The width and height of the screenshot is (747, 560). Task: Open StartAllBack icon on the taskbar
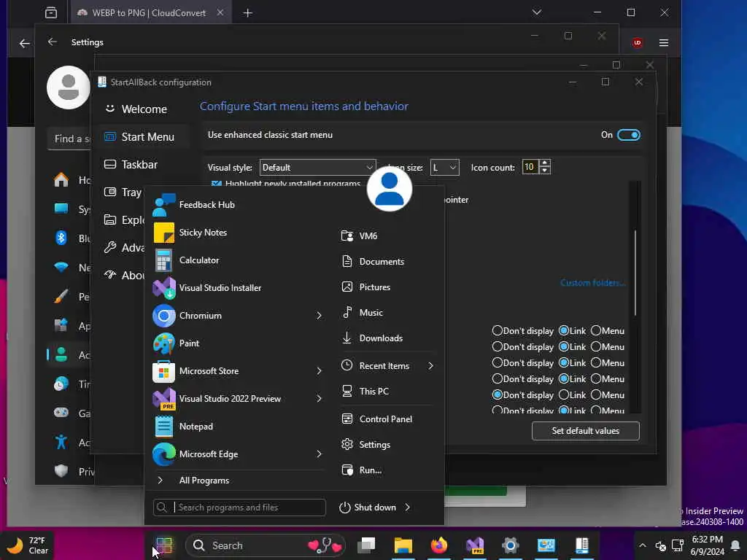581,545
